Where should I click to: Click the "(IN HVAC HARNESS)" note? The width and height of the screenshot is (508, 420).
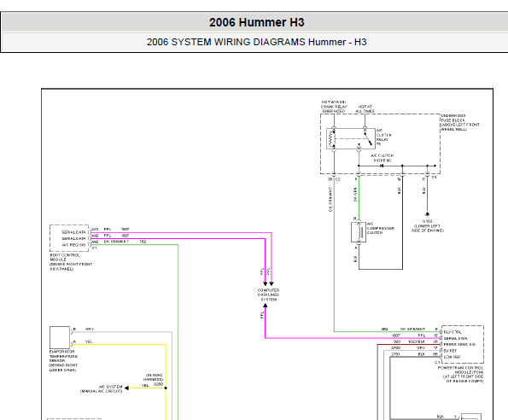coord(153,377)
